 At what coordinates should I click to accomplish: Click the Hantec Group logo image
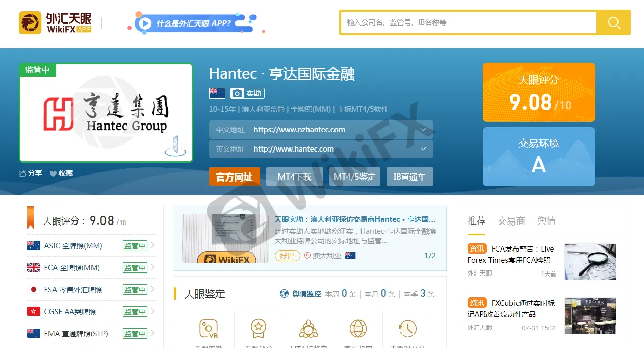click(x=106, y=113)
